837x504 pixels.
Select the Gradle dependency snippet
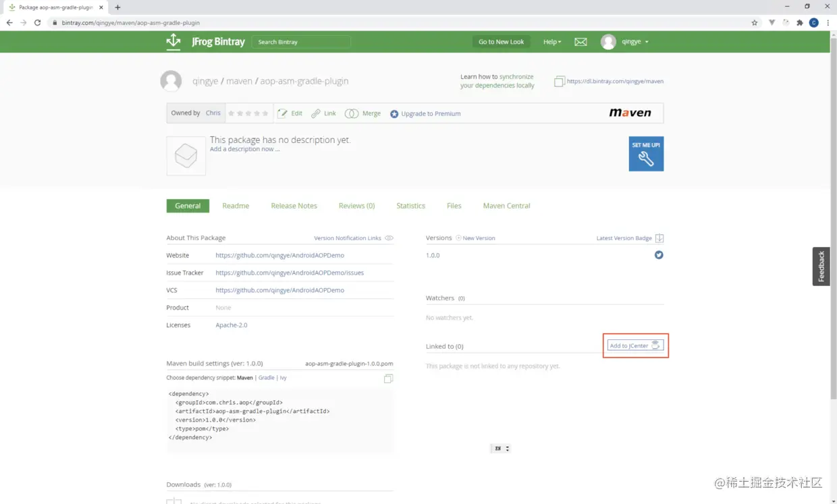tap(267, 378)
